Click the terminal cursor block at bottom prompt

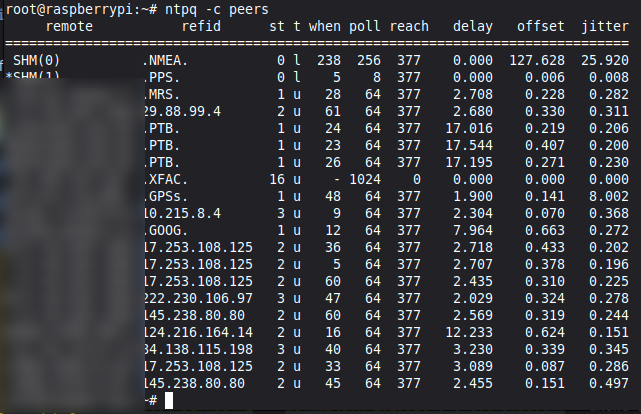pos(170,400)
